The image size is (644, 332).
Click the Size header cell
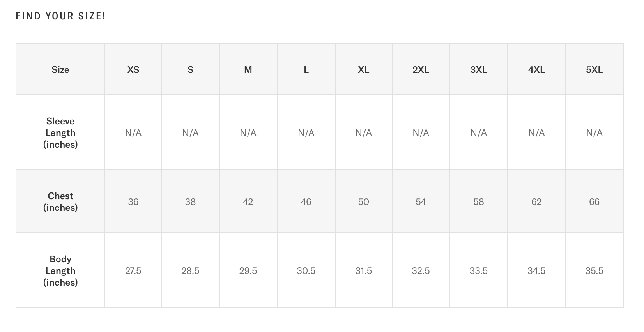(60, 69)
